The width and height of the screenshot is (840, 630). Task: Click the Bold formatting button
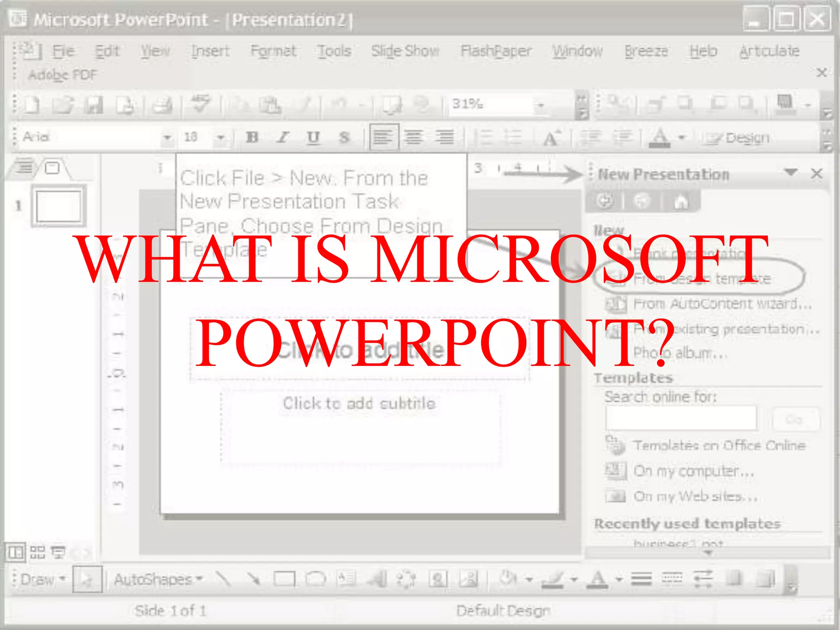[x=252, y=137]
